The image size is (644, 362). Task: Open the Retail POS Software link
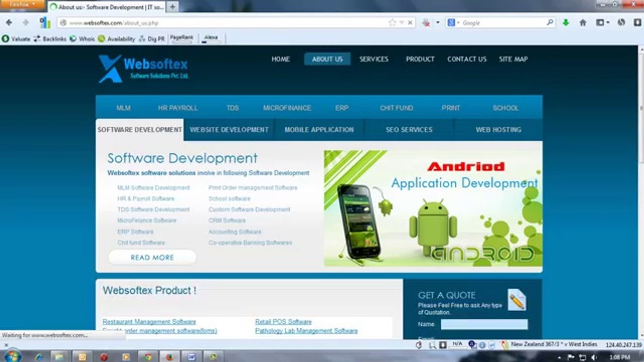pyautogui.click(x=283, y=322)
